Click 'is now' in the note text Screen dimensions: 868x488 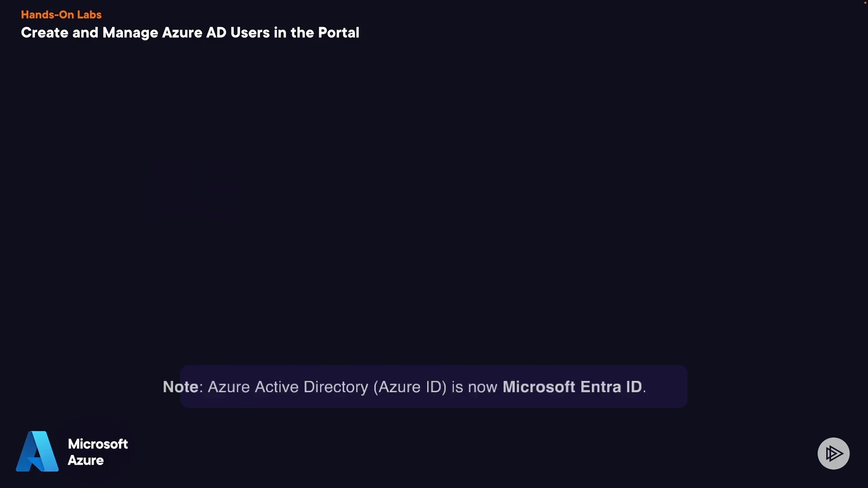point(474,387)
